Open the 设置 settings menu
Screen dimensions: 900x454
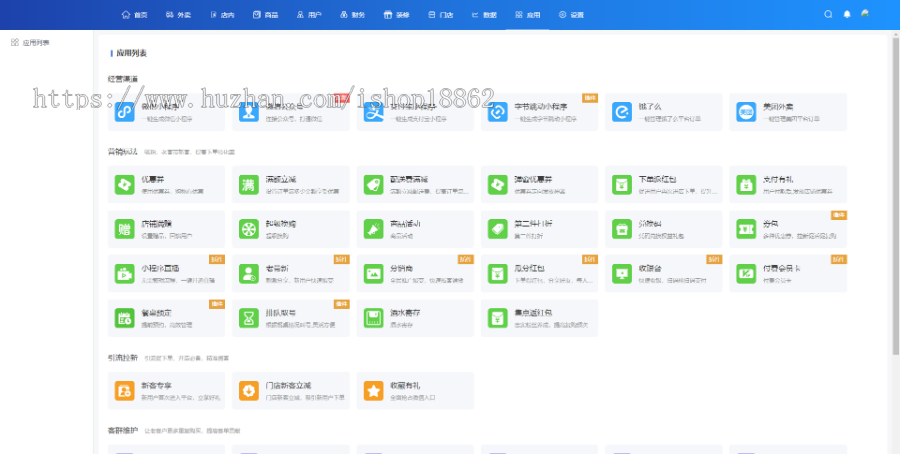[x=571, y=15]
